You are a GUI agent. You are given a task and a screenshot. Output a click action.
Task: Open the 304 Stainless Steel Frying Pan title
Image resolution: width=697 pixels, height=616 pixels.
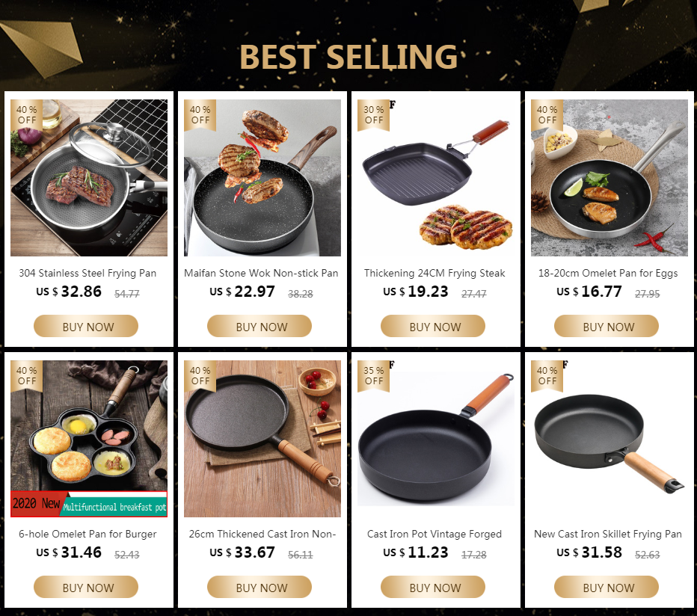pyautogui.click(x=87, y=273)
